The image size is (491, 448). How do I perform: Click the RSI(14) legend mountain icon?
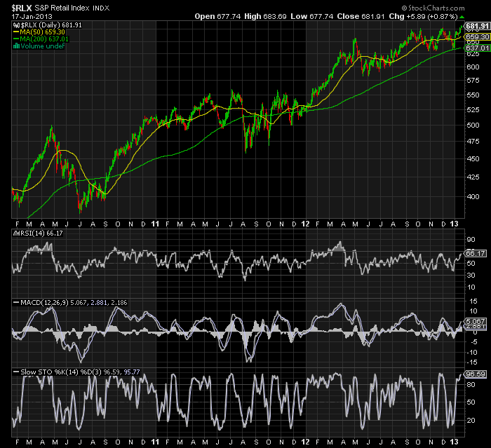(15, 233)
